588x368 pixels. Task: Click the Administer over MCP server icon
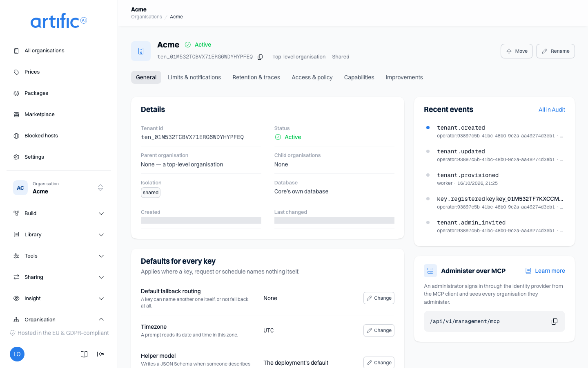pyautogui.click(x=430, y=271)
